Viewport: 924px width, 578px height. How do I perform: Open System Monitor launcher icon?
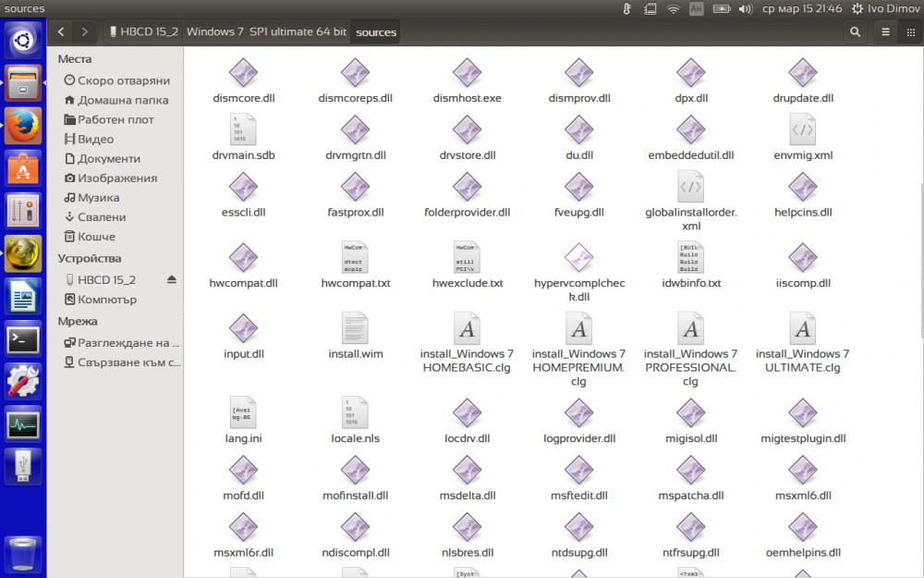click(x=23, y=424)
